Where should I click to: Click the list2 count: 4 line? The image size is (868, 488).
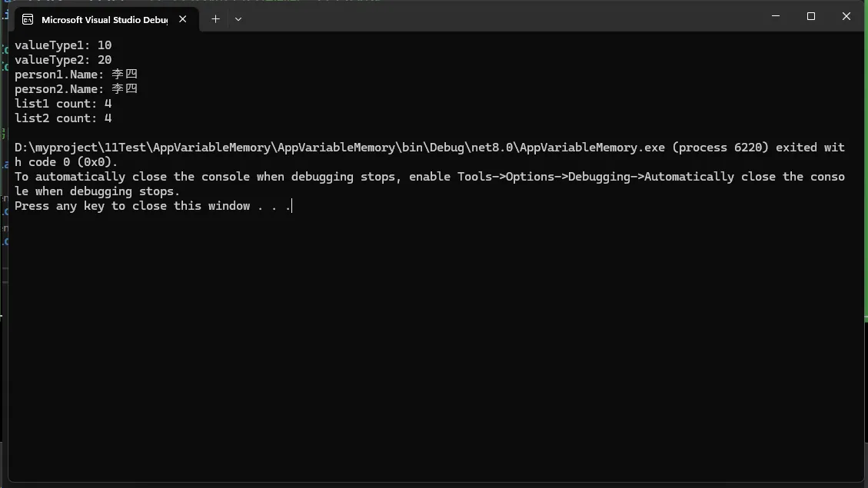pos(63,118)
